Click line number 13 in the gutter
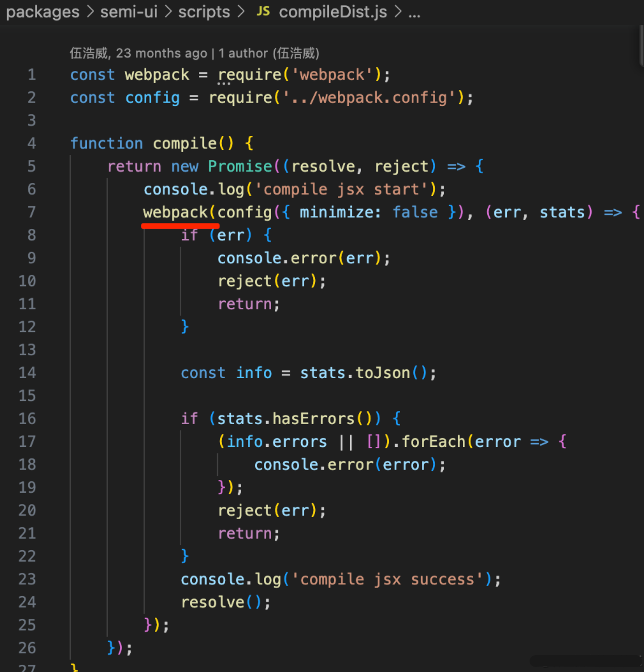This screenshot has height=672, width=644. [x=27, y=350]
